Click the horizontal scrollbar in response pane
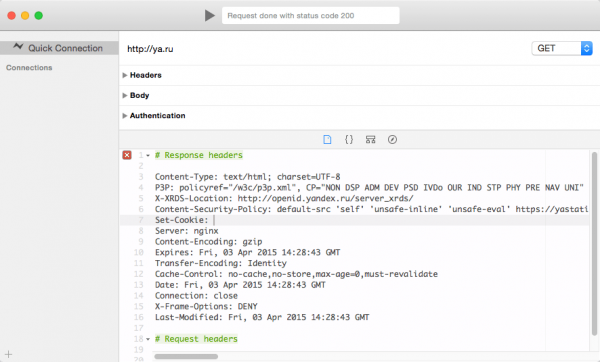The width and height of the screenshot is (600, 362). [186, 357]
